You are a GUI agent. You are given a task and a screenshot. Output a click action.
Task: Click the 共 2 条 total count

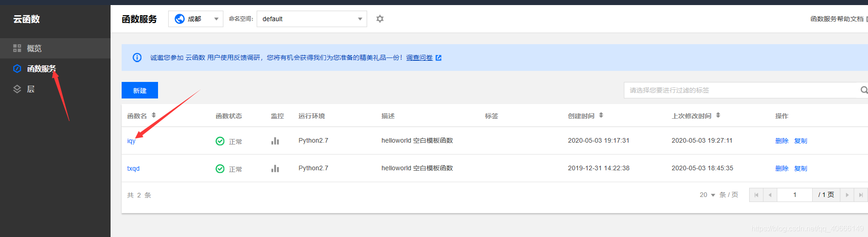(x=139, y=195)
